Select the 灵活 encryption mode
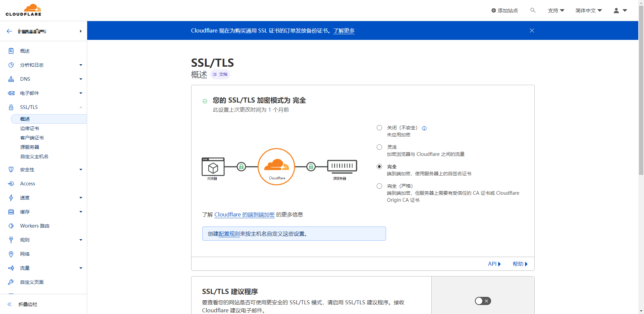Viewport: 644px width, 314px height. pyautogui.click(x=379, y=147)
